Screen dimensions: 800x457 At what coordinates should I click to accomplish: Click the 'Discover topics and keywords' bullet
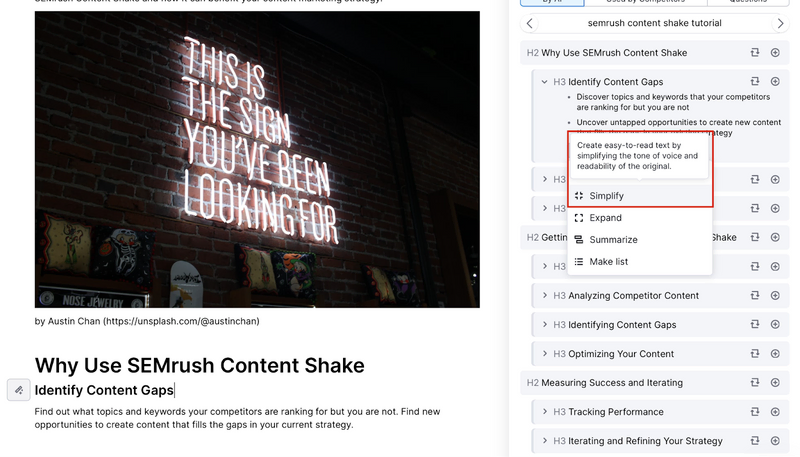673,102
